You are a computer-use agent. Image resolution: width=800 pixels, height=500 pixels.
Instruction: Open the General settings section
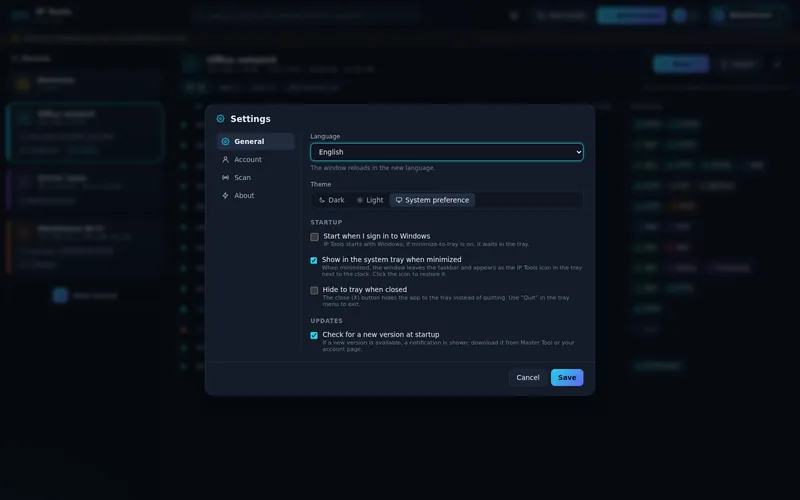pyautogui.click(x=256, y=141)
